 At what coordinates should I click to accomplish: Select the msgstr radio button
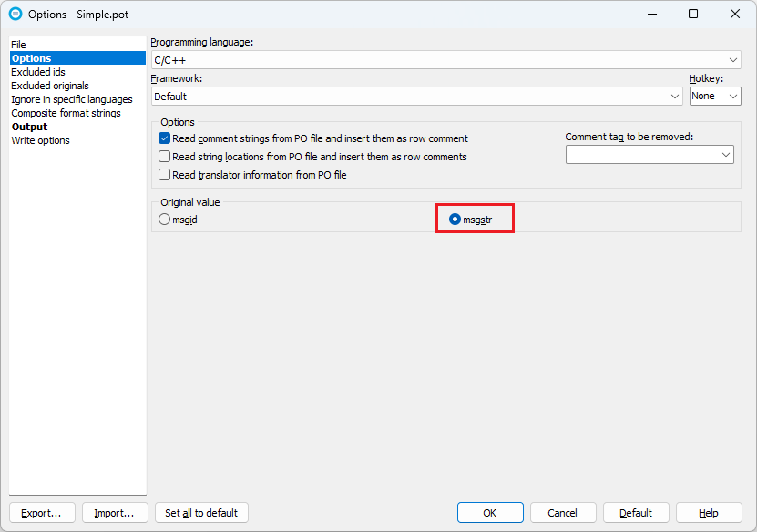point(455,219)
